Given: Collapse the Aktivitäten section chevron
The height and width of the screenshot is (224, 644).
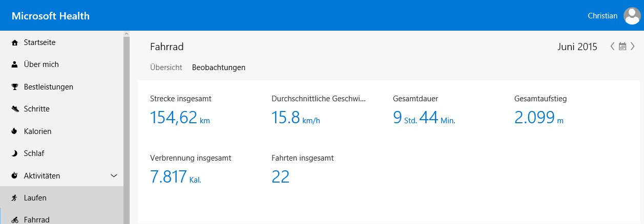Looking at the screenshot, I should 114,176.
